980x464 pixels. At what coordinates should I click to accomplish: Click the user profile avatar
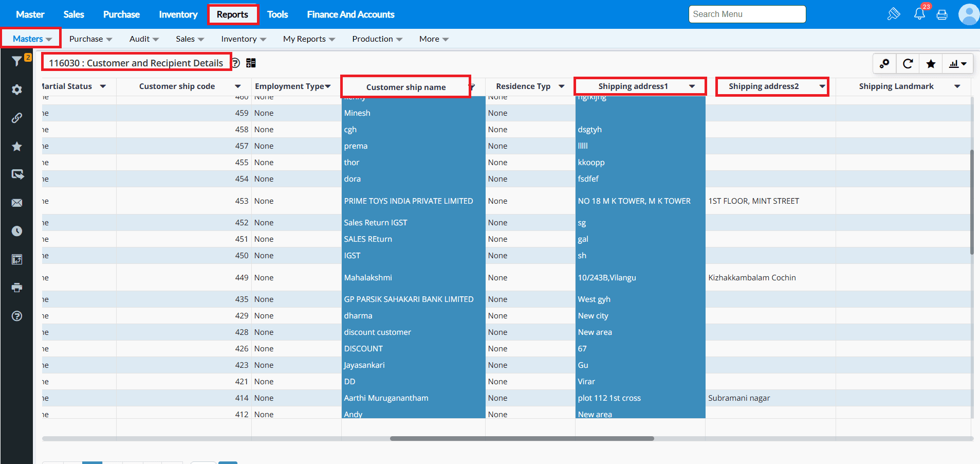tap(968, 14)
